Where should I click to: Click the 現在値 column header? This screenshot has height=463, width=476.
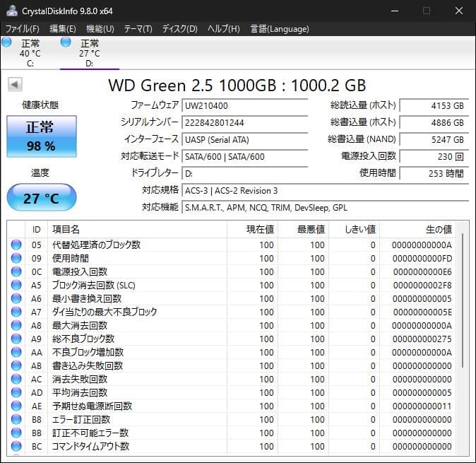[x=252, y=229]
